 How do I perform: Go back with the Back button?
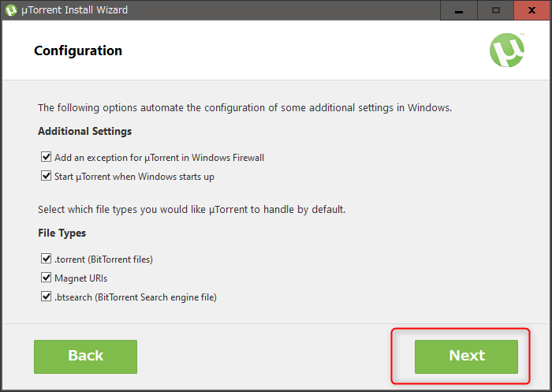(85, 357)
